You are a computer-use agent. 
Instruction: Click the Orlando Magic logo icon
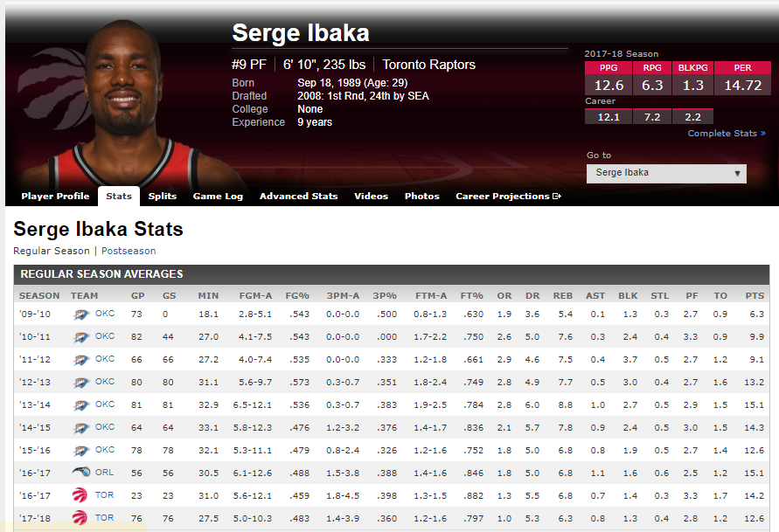pos(80,473)
